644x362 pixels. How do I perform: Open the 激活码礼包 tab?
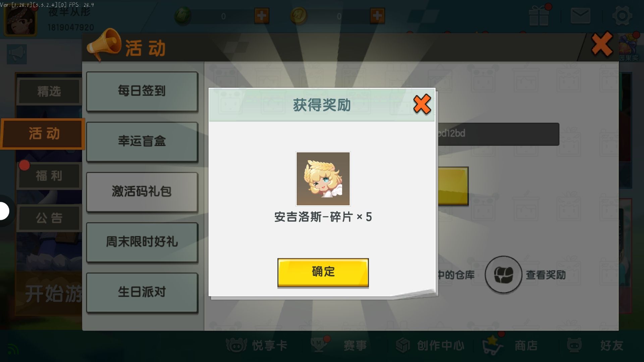(142, 192)
